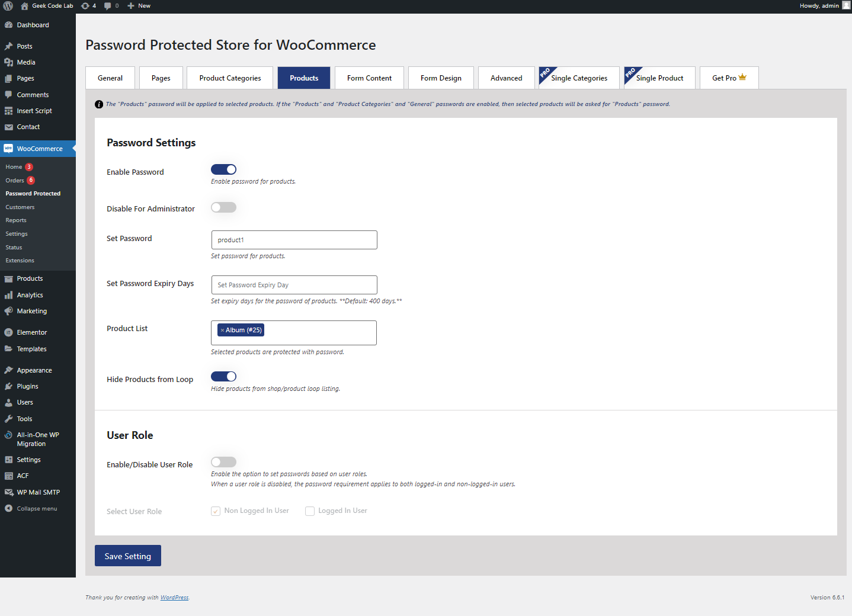852x616 pixels.
Task: Click the WordPress logo in admin bar
Action: click(8, 6)
